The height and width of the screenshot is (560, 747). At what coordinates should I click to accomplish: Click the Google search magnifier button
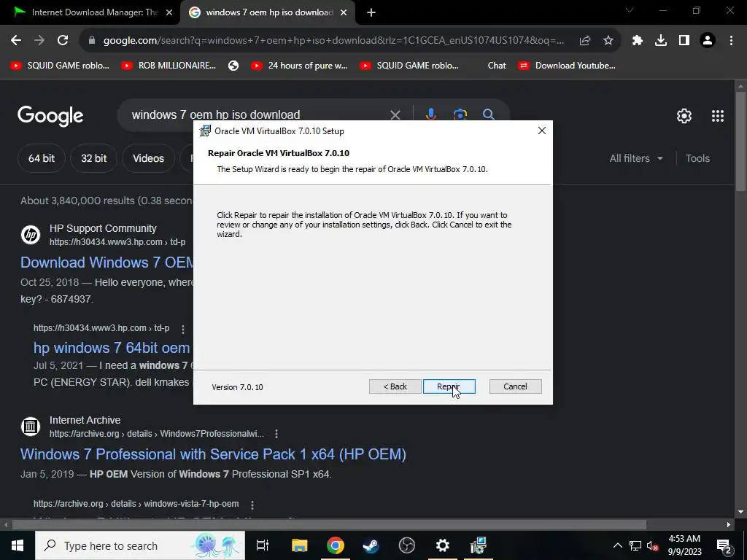(x=488, y=114)
